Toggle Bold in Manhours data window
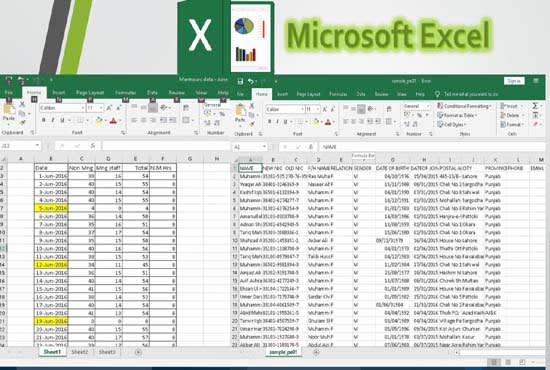 43,120
